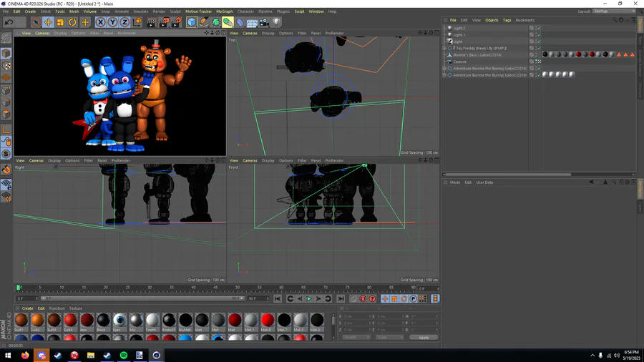
Task: Open Objects menu in Object Manager
Action: (x=492, y=20)
